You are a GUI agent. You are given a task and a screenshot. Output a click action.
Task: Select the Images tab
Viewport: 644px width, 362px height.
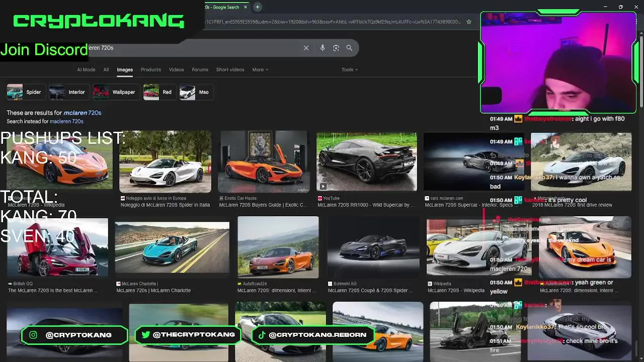(125, 70)
